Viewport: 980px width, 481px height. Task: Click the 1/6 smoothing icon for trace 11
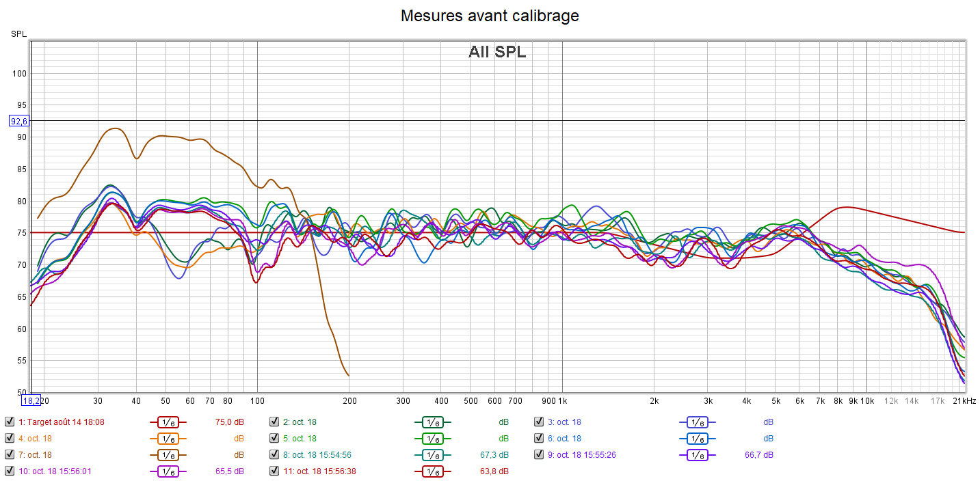point(432,471)
